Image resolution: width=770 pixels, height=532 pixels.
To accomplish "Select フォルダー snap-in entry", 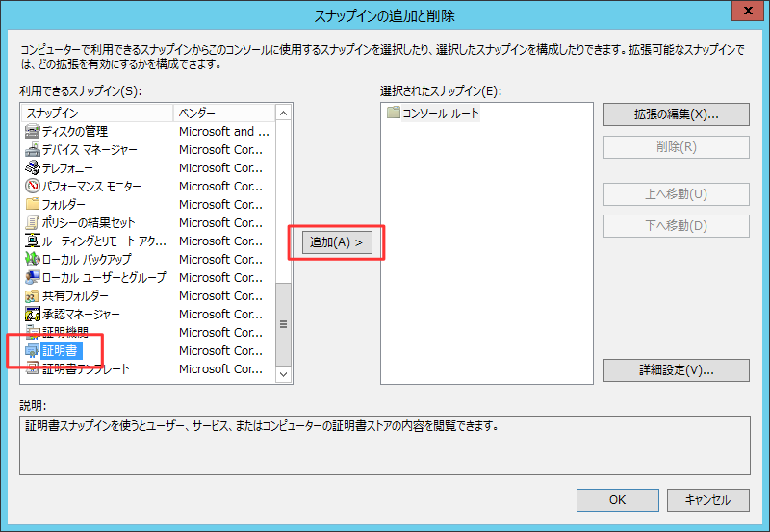I will 64,204.
